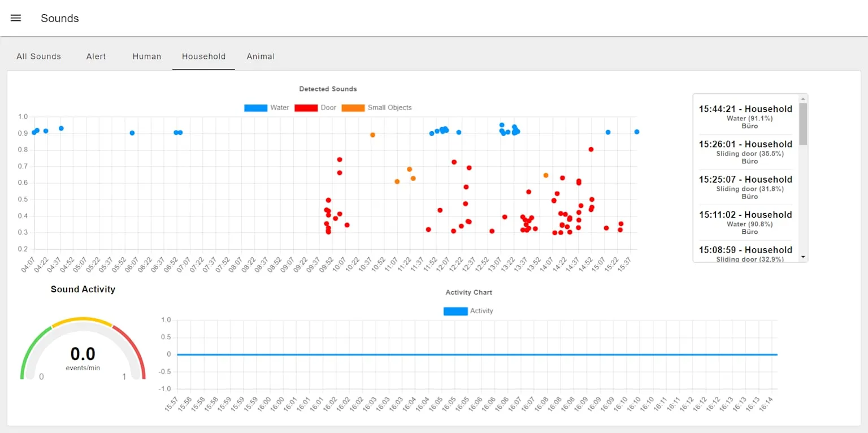
Task: Open the Alert tab
Action: pyautogui.click(x=96, y=57)
